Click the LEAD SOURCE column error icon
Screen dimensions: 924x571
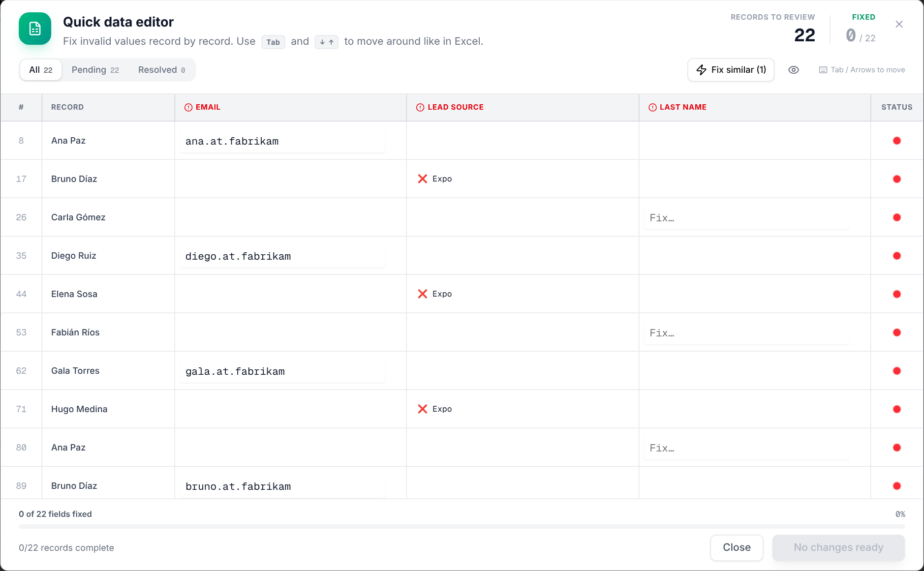(420, 107)
